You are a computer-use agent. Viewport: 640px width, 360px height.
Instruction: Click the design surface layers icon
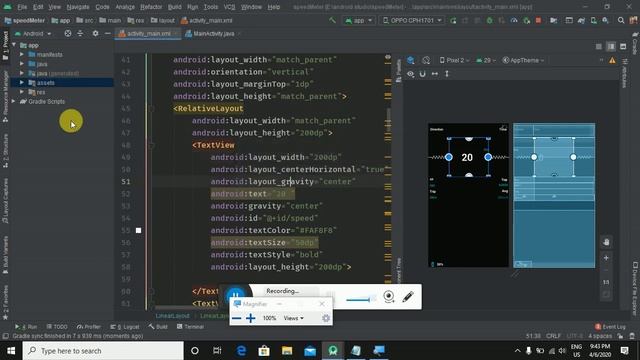pos(411,60)
